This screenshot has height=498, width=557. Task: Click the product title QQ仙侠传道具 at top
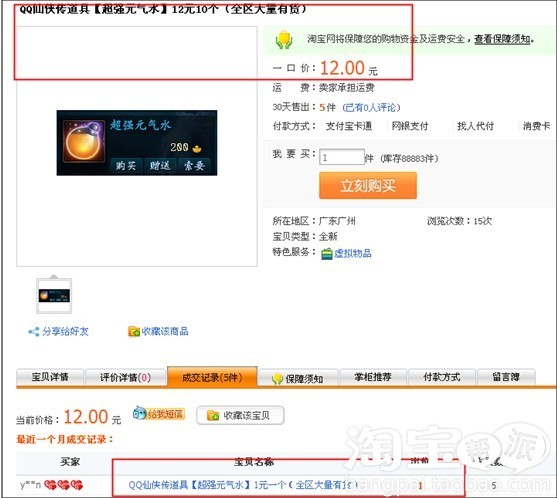[163, 9]
